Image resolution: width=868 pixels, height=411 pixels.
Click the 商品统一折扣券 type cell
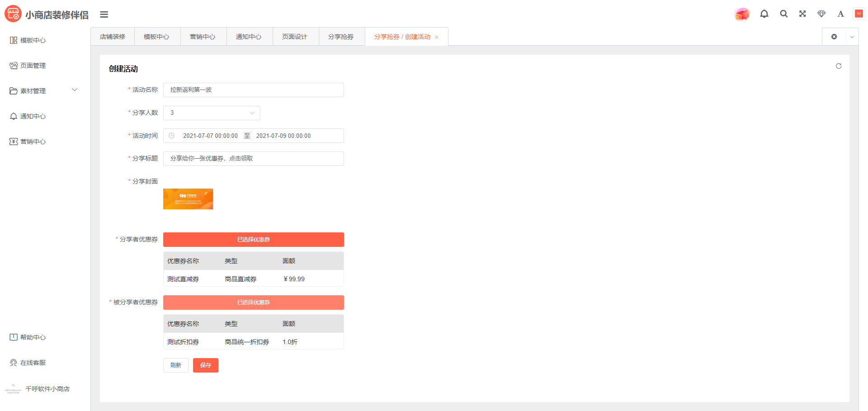(247, 342)
